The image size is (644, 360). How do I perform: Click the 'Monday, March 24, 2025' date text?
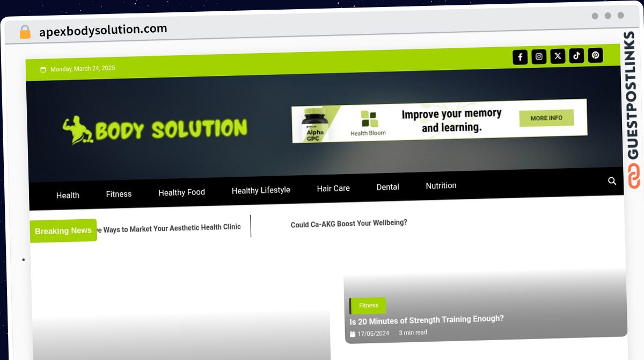point(83,69)
